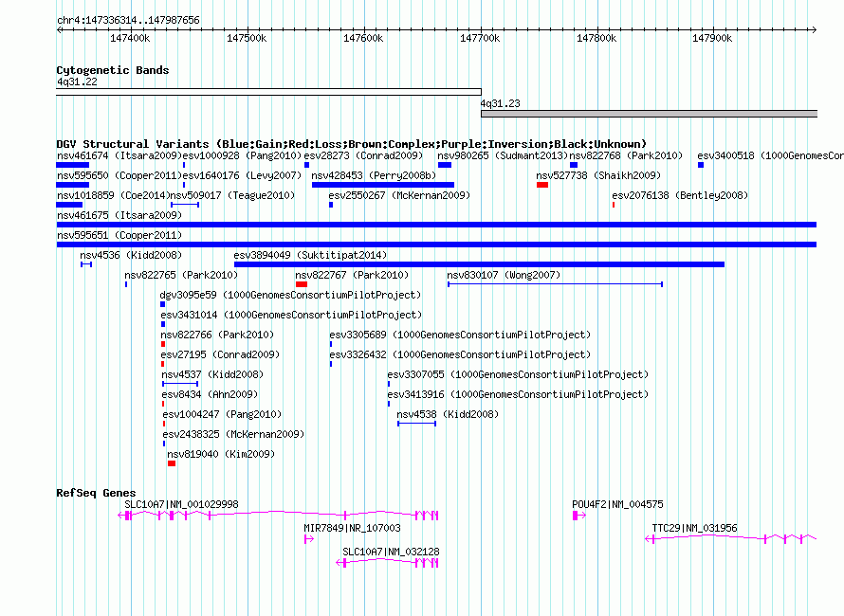Select the Cytogenetic Bands track title
The image size is (844, 616).
click(x=113, y=70)
